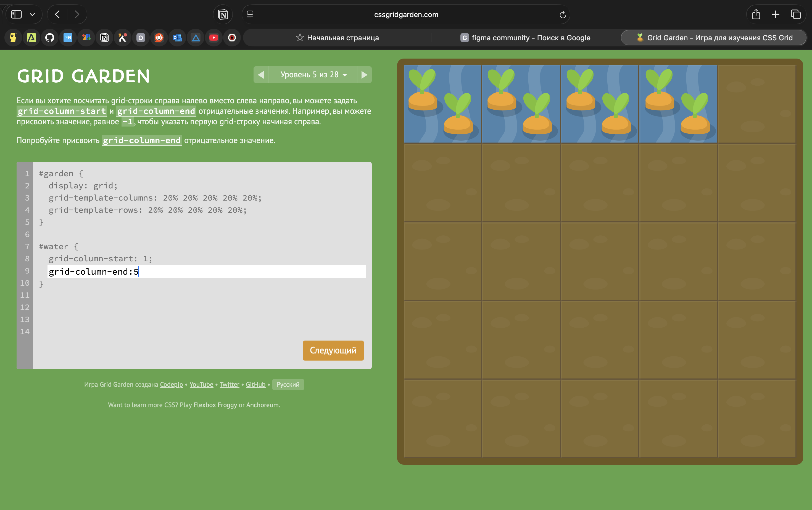Expand the Уровень 5 из 28 level dropdown
812x510 pixels.
click(x=313, y=75)
